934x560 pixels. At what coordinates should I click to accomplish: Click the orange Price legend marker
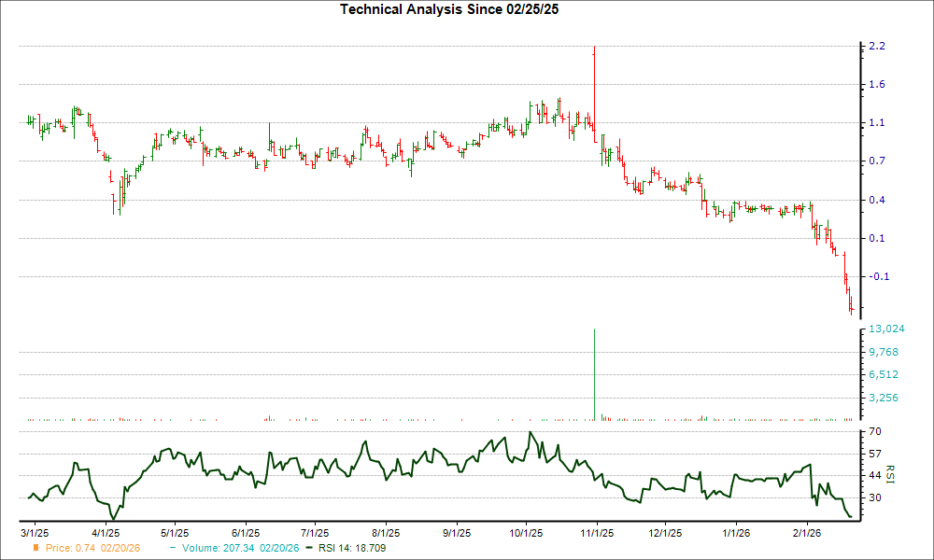(36, 548)
